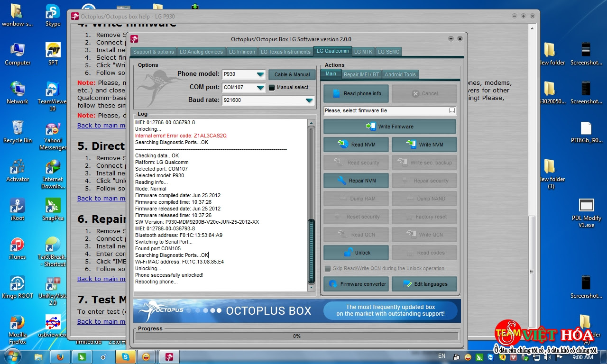Open Mozilla Firefox desktop icon

click(18, 329)
